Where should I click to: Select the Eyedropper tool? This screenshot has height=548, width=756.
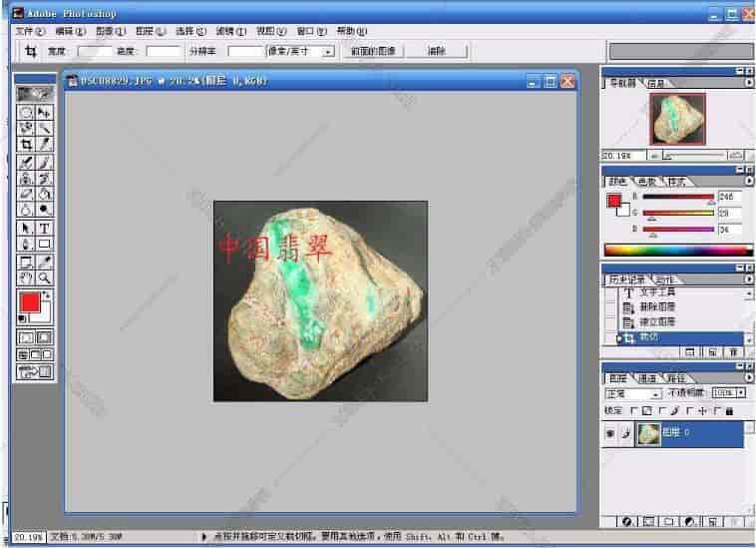[45, 262]
